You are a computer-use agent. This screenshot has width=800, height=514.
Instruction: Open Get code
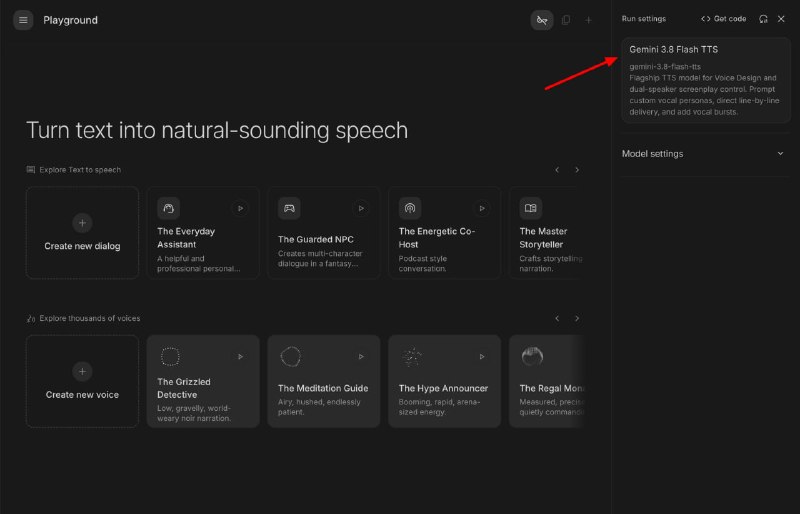(x=723, y=19)
